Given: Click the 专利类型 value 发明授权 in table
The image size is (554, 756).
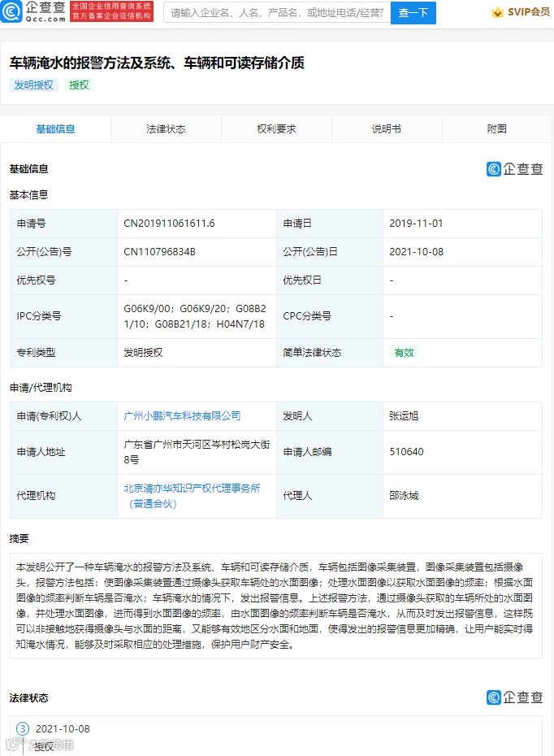Looking at the screenshot, I should click(x=143, y=353).
